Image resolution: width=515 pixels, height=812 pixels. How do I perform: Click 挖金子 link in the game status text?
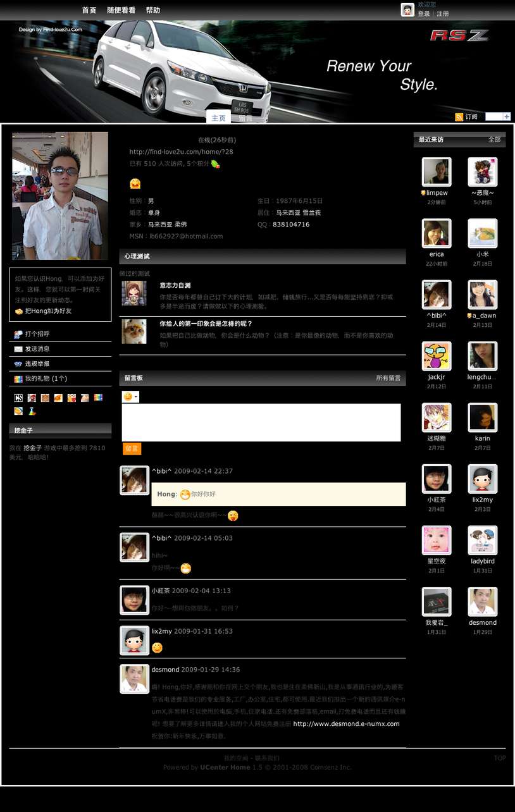33,448
